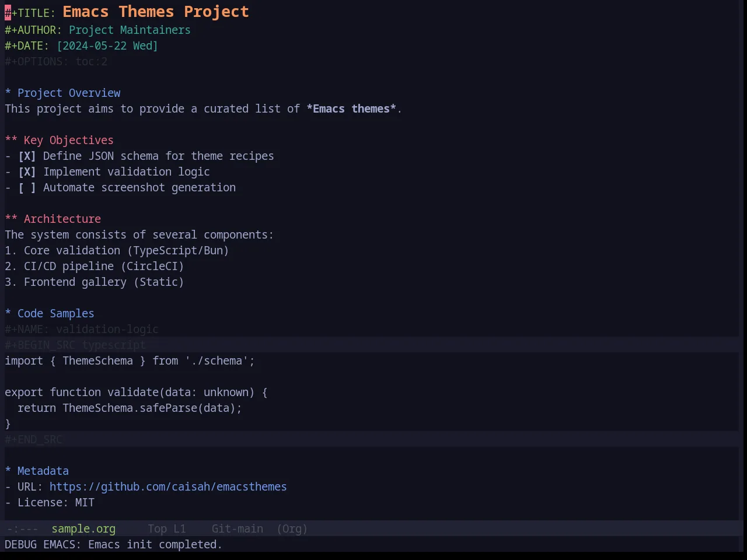Click the 'Metadata' heading text
The width and height of the screenshot is (747, 560).
pyautogui.click(x=43, y=471)
